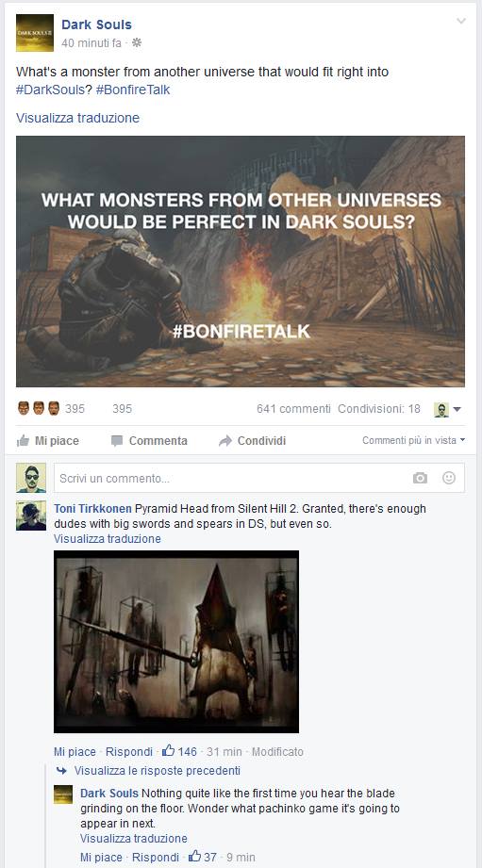Open the Pyramid Head image thumbnail
The height and width of the screenshot is (868, 482).
[176, 642]
